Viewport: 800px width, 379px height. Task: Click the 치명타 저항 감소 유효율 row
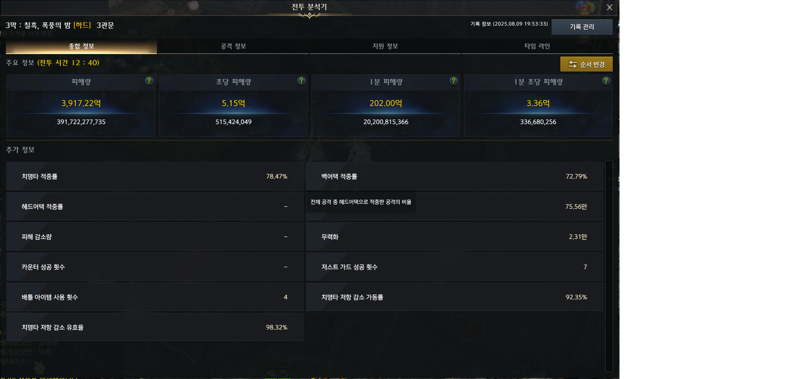[x=155, y=327]
